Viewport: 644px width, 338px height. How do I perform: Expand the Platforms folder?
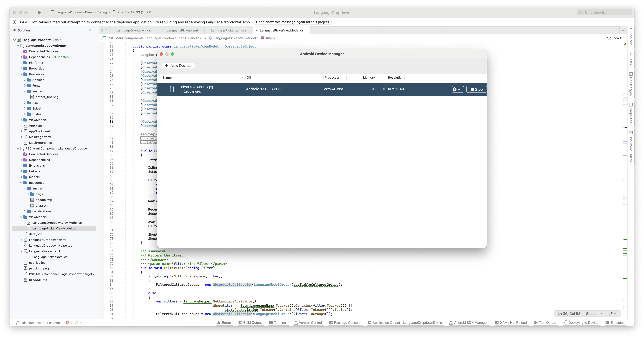tap(21, 63)
